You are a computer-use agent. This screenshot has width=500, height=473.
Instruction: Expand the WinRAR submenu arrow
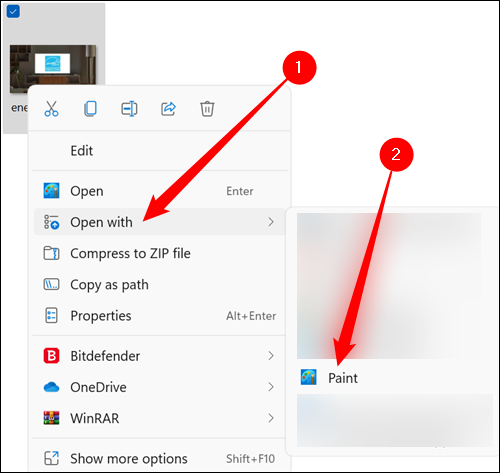click(271, 418)
